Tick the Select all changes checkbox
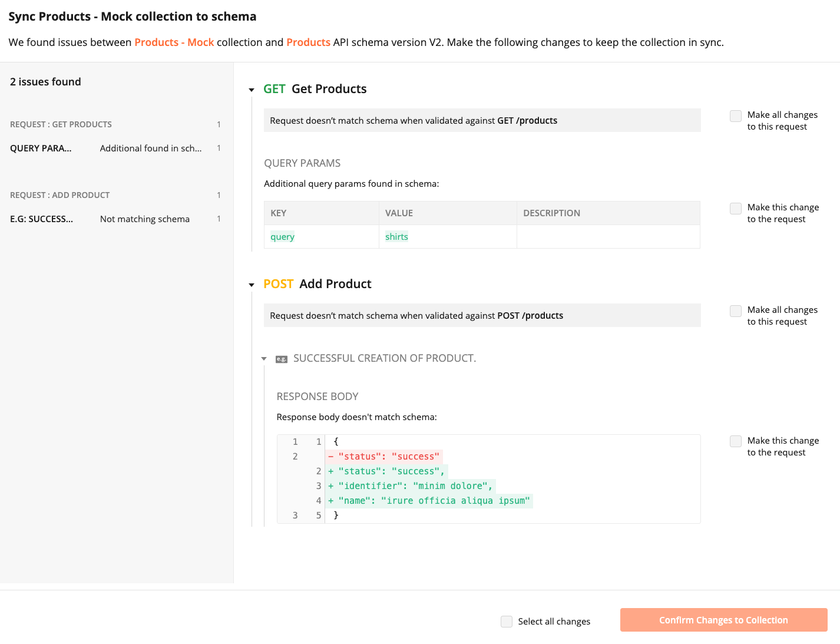The width and height of the screenshot is (840, 644). pos(507,622)
